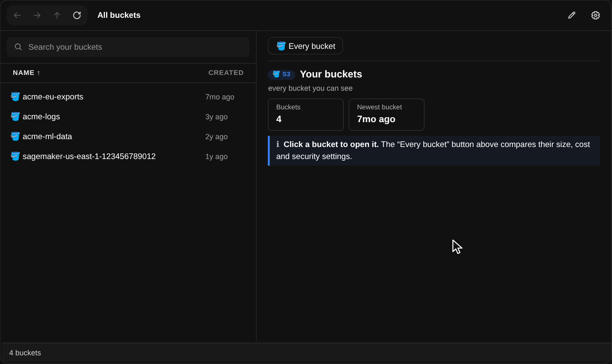Click the magnifier icon in the search box
The width and height of the screenshot is (612, 364).
[18, 47]
